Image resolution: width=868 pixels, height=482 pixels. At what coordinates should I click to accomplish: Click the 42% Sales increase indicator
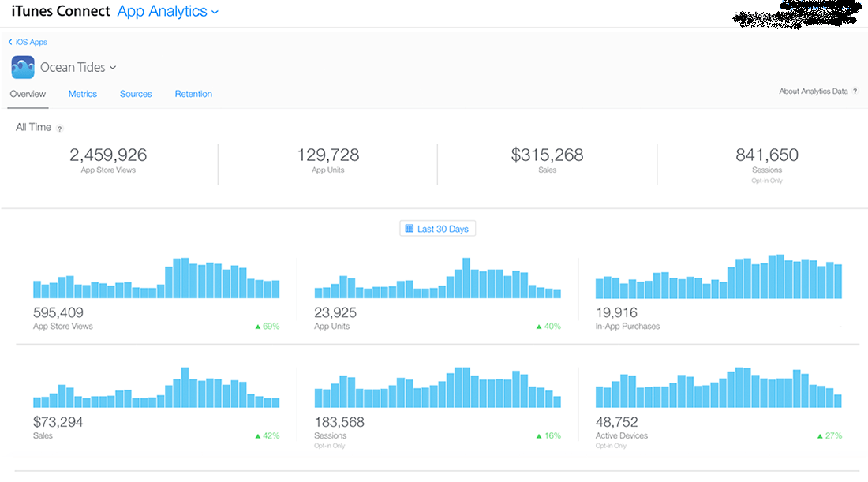pyautogui.click(x=268, y=436)
